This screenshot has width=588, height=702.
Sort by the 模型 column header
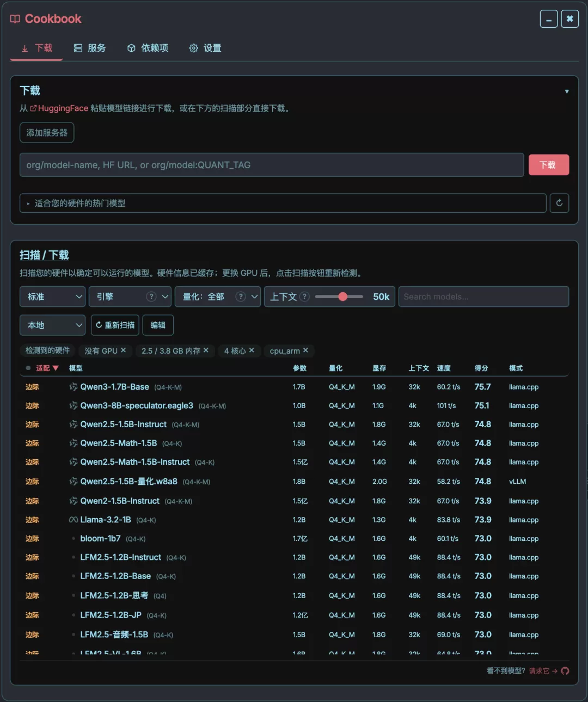(x=76, y=368)
